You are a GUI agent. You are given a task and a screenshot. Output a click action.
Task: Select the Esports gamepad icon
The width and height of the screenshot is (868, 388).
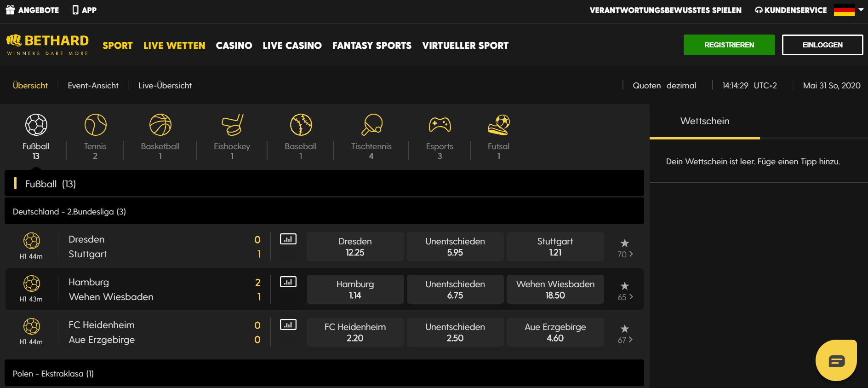click(440, 125)
